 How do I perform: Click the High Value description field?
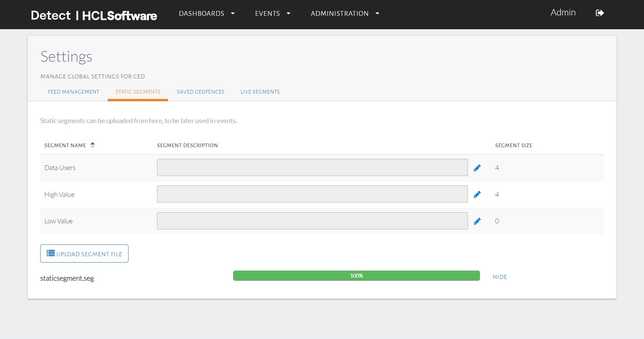[x=312, y=194]
